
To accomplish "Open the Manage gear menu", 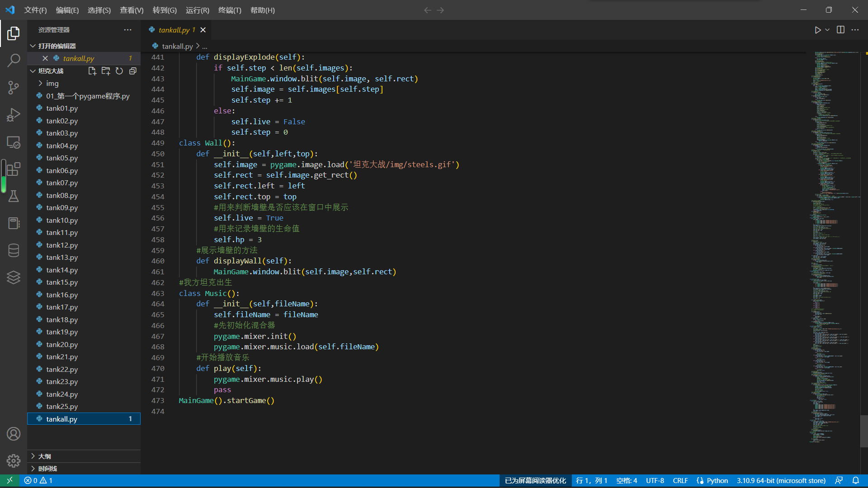I will [x=14, y=461].
